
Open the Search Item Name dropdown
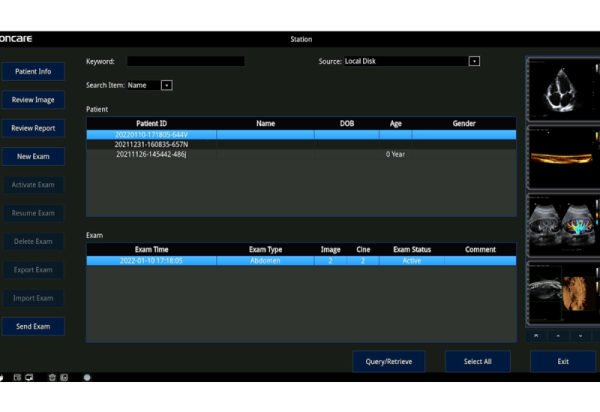166,85
